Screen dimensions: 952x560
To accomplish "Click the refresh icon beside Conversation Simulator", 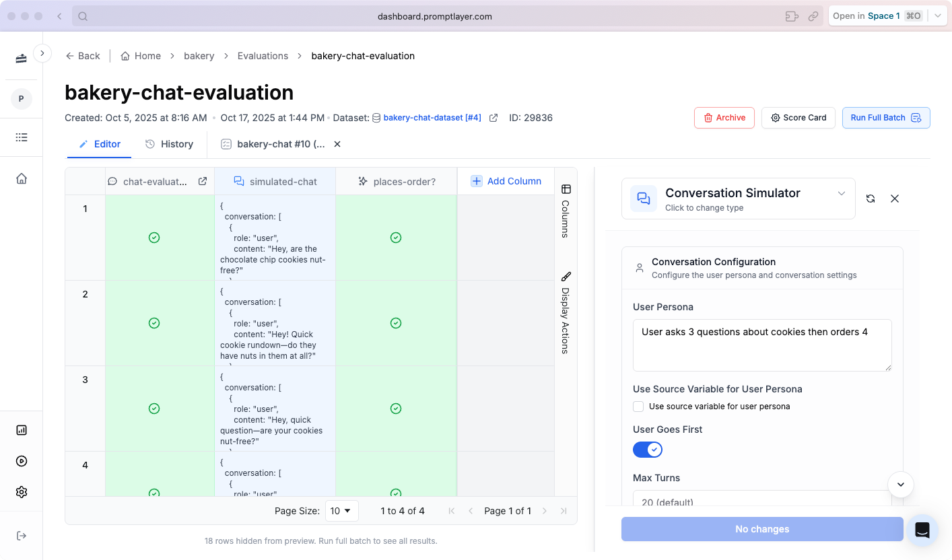I will 871,199.
